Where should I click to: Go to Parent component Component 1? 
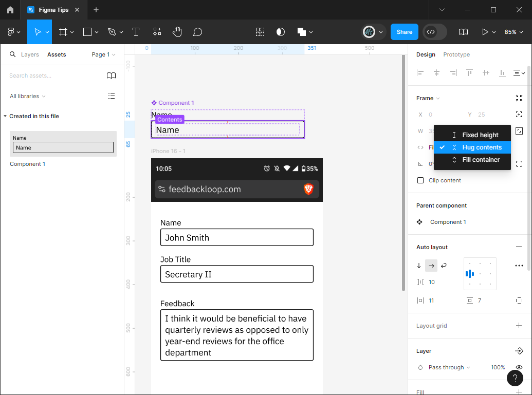click(448, 222)
